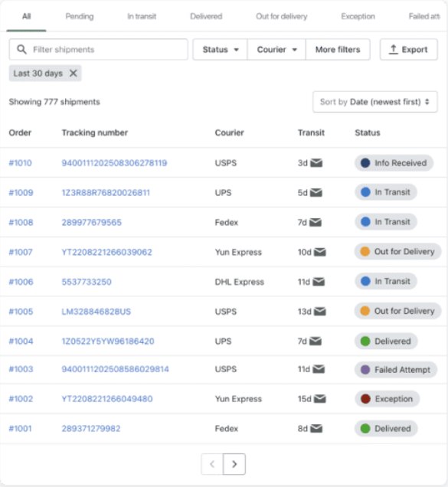Click the Export button

tap(408, 49)
